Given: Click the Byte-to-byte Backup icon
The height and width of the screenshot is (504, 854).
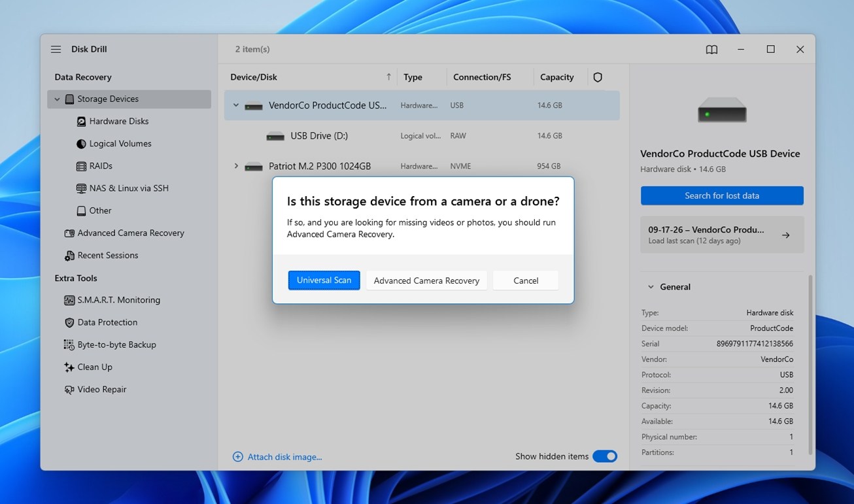Looking at the screenshot, I should pos(69,345).
